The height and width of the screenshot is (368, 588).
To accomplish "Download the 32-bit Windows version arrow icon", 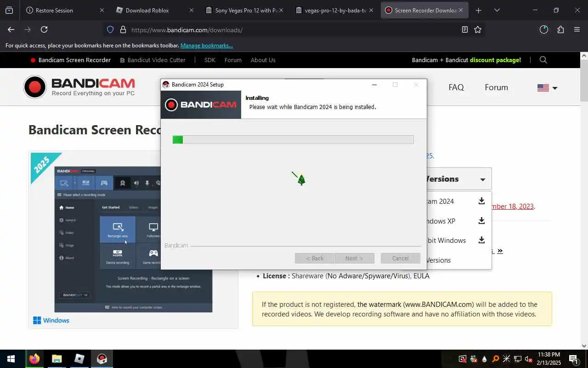I will pyautogui.click(x=481, y=240).
